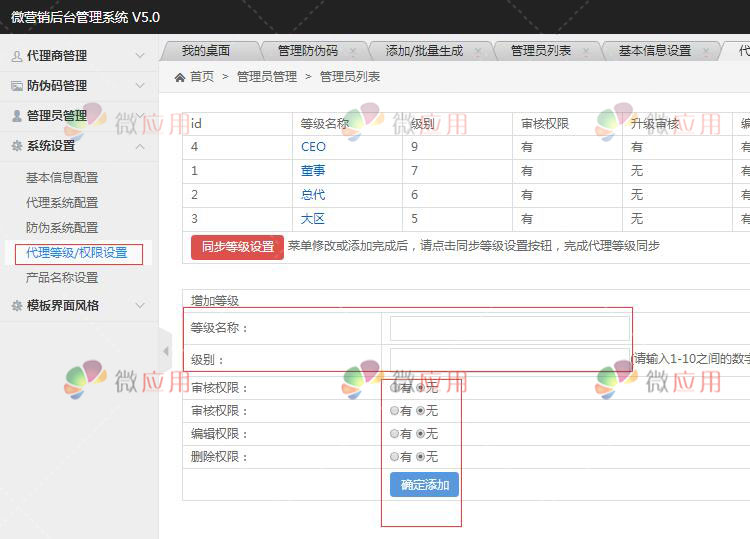The height and width of the screenshot is (539, 750).
Task: Open 产品名称设置 in the sidebar
Action: pyautogui.click(x=62, y=277)
